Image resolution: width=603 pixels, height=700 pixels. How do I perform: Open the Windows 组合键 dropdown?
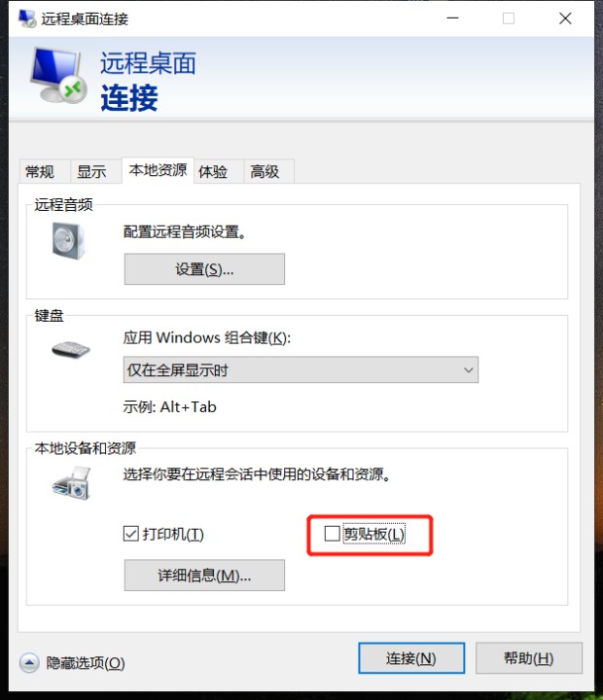tap(301, 369)
